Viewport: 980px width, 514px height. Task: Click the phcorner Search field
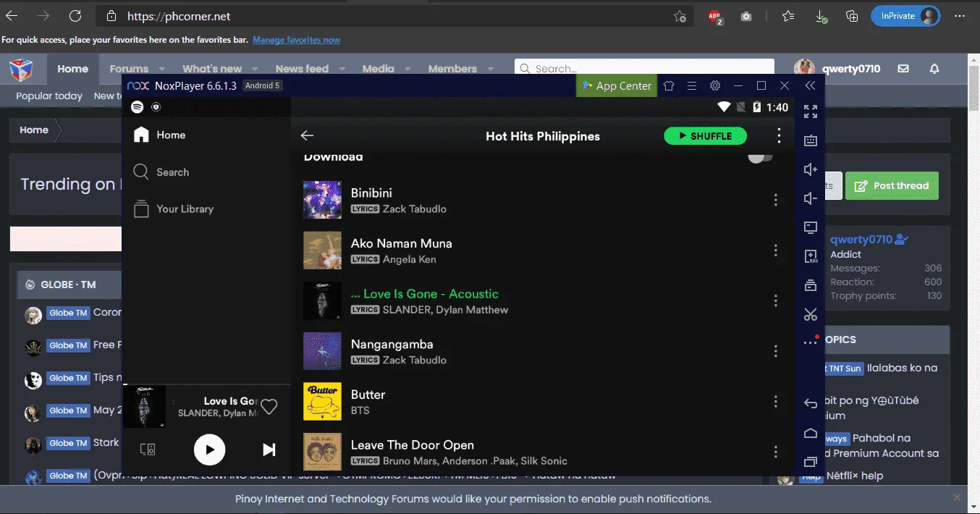[x=644, y=69]
